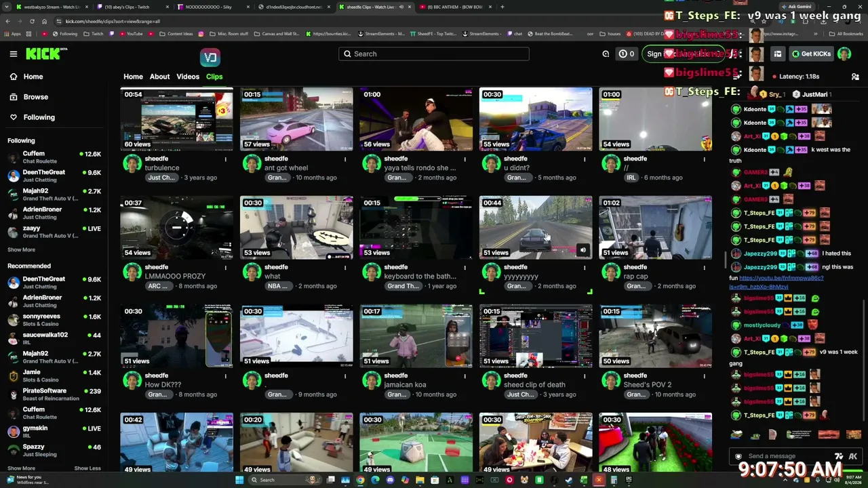Screen dimensions: 868x488
Task: Click the Ask Gemini button
Action: [x=797, y=7]
